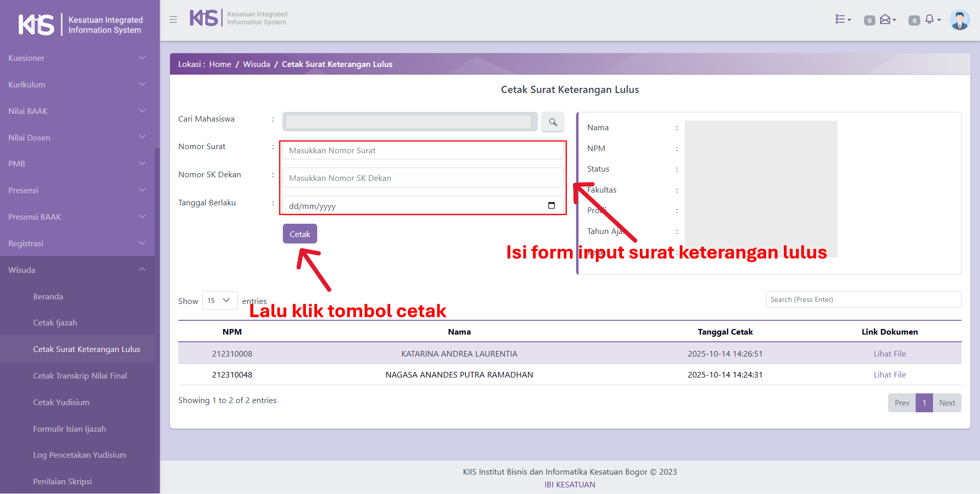Click the magnifier search student icon
This screenshot has height=494, width=980.
553,122
